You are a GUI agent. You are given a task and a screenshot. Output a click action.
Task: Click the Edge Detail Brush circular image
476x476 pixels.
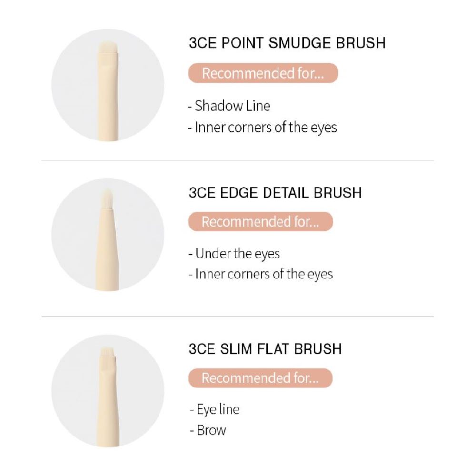pos(108,235)
